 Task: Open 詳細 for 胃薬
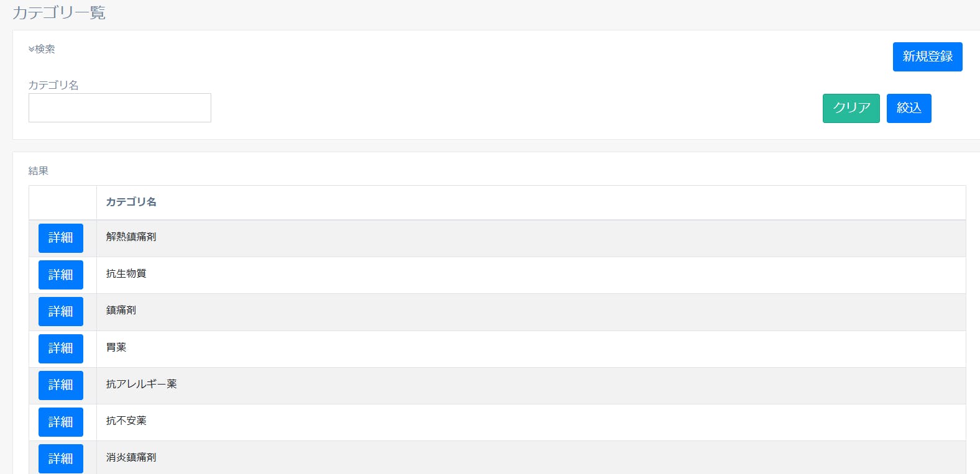[61, 349]
